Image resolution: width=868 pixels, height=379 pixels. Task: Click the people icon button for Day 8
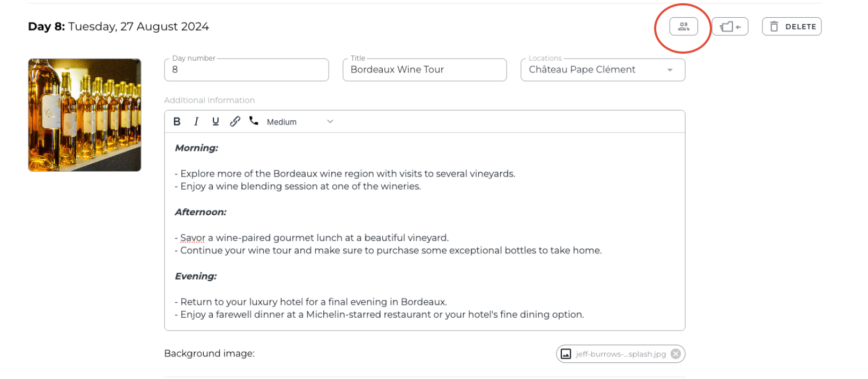[x=683, y=26]
